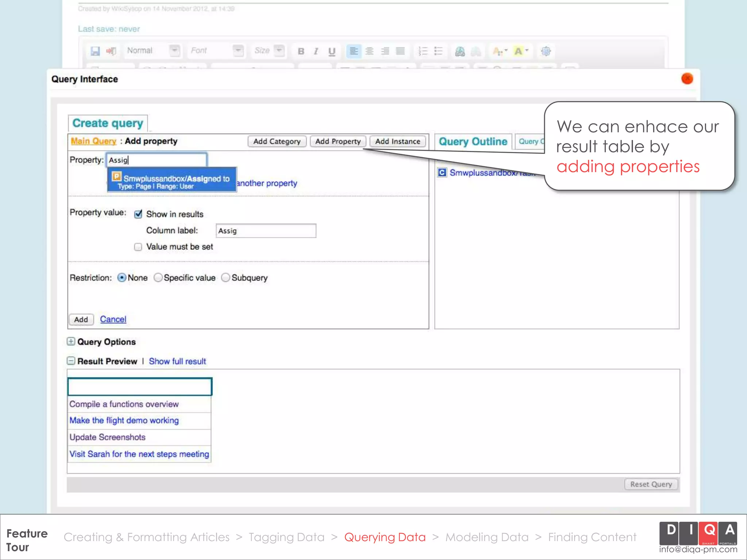Viewport: 747px width, 560px height.
Task: Click the Add Instance button
Action: (x=398, y=141)
